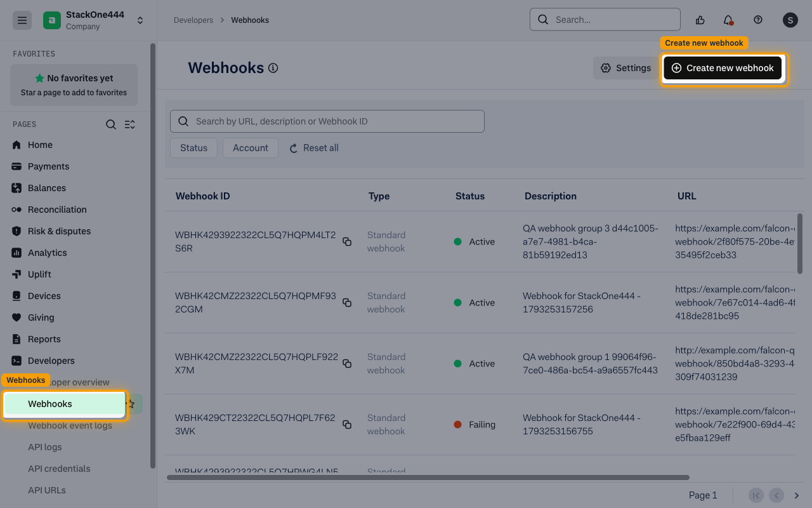Image resolution: width=812 pixels, height=508 pixels.
Task: Create new webhook
Action: tap(723, 68)
